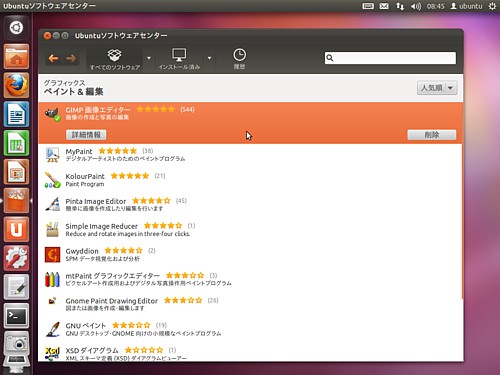
Task: Open the screenshot camera launcher icon
Action: click(16, 344)
